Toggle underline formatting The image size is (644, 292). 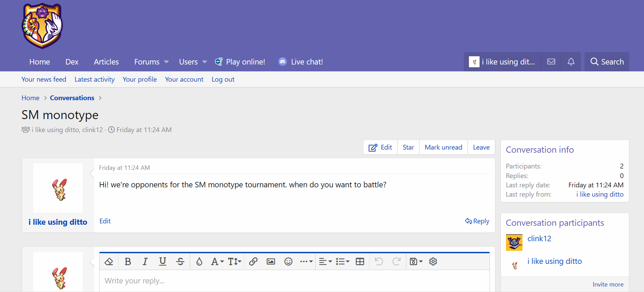163,261
